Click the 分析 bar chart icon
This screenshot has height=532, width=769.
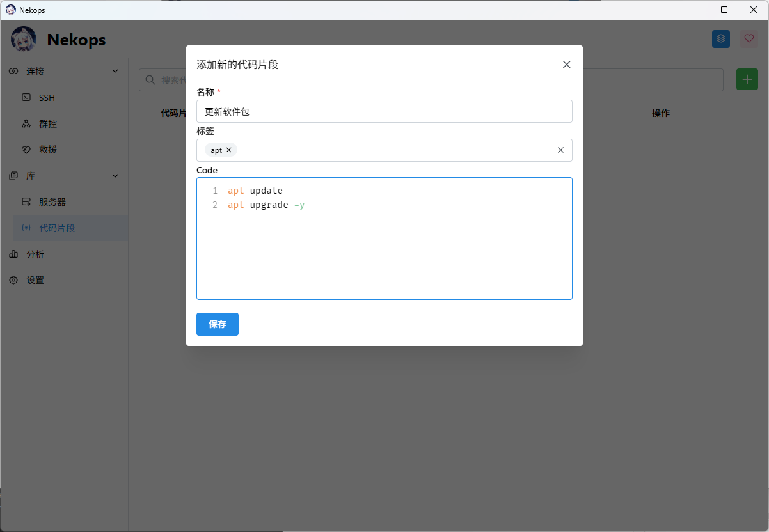(13, 254)
